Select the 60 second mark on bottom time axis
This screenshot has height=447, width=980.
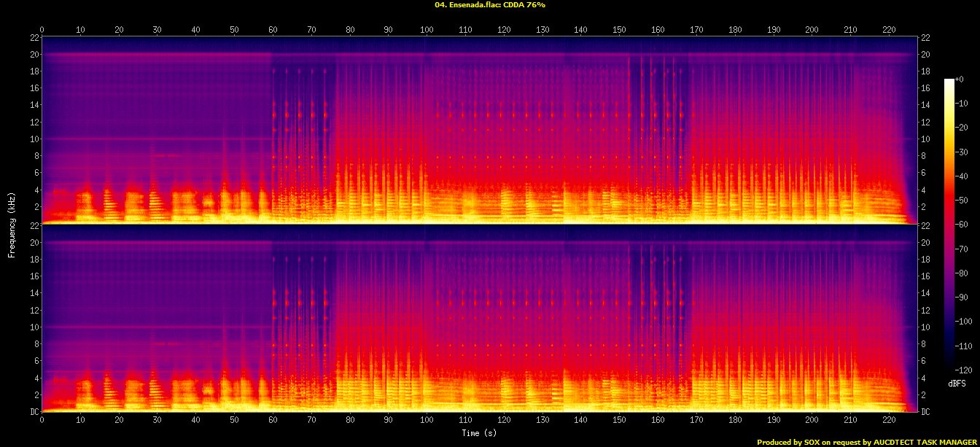coord(273,420)
